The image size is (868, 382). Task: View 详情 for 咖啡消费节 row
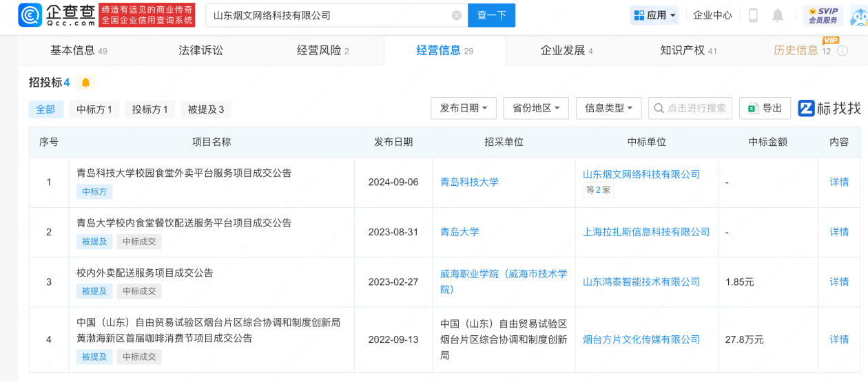click(839, 339)
